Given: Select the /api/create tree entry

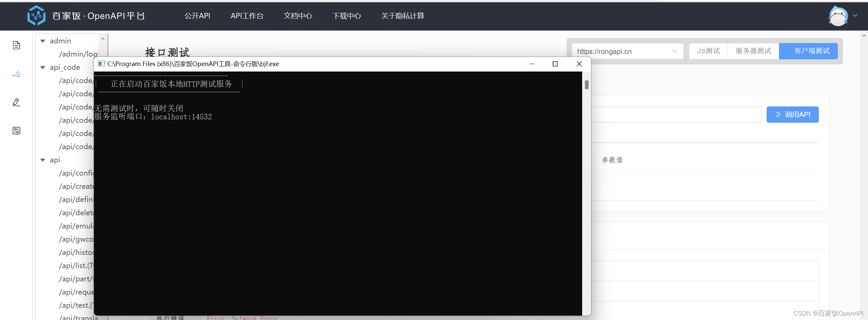Looking at the screenshot, I should pyautogui.click(x=76, y=186).
